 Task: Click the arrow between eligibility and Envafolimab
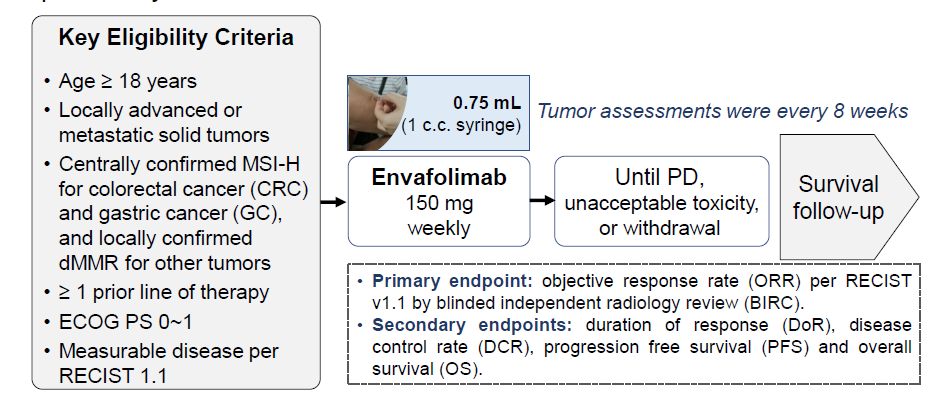point(333,202)
